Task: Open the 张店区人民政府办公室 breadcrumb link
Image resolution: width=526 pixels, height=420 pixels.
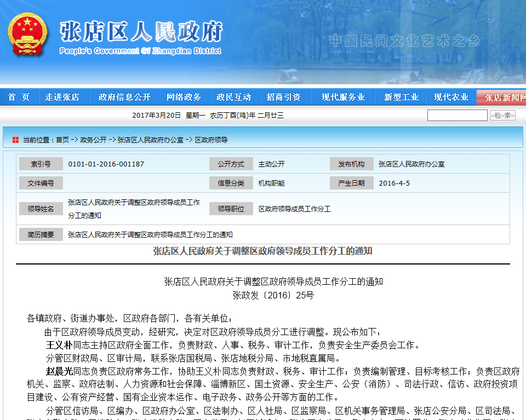Action: [150, 140]
